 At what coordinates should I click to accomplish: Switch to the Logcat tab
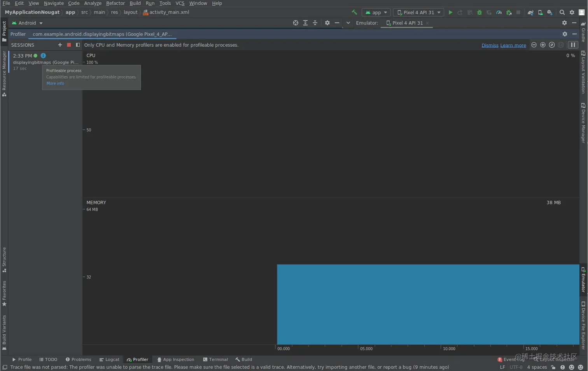point(109,359)
